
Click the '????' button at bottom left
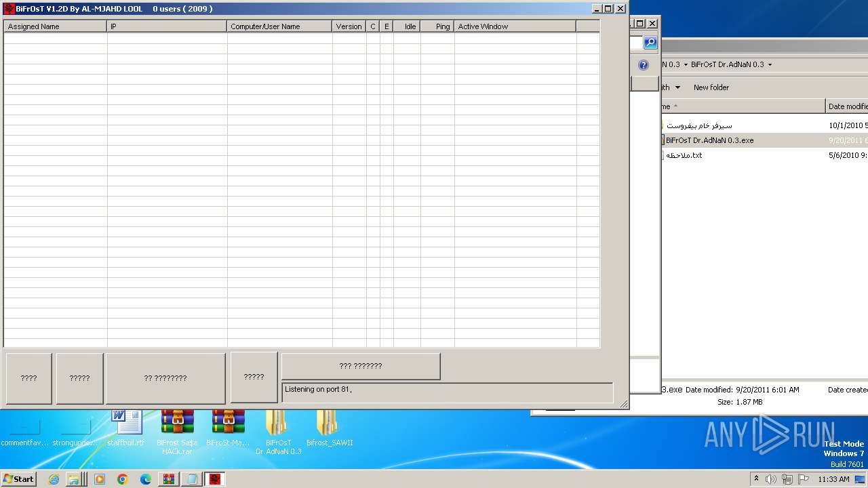click(x=29, y=378)
